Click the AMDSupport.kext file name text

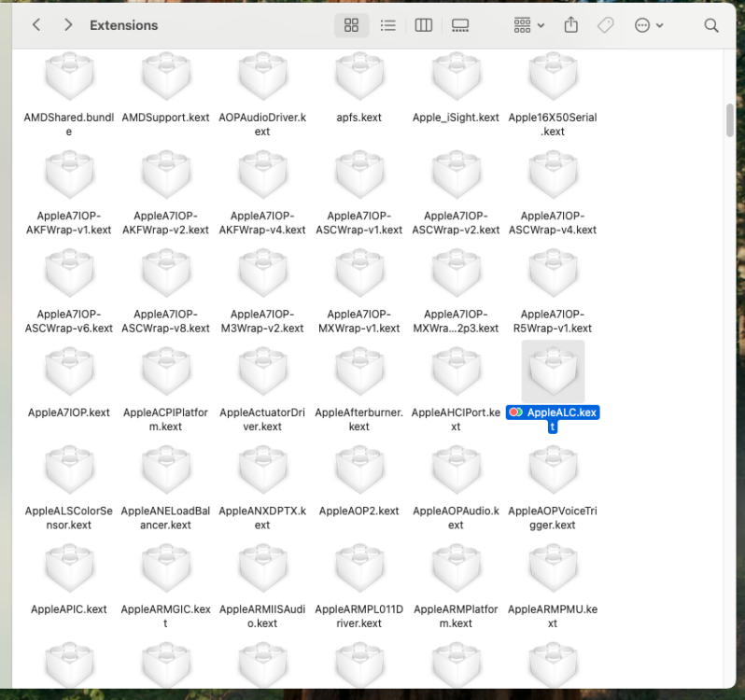point(165,118)
